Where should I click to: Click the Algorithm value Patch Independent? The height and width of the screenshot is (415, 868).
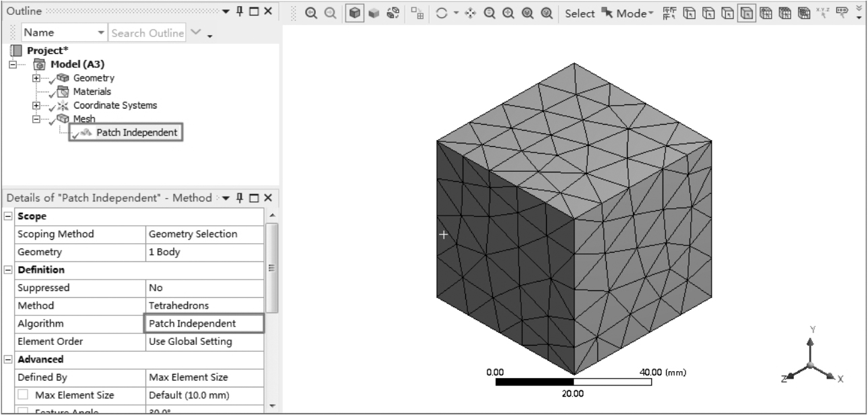(x=204, y=323)
